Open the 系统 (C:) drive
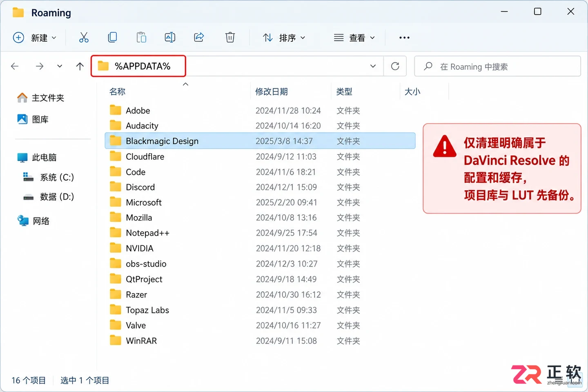The image size is (588, 392). (x=49, y=177)
